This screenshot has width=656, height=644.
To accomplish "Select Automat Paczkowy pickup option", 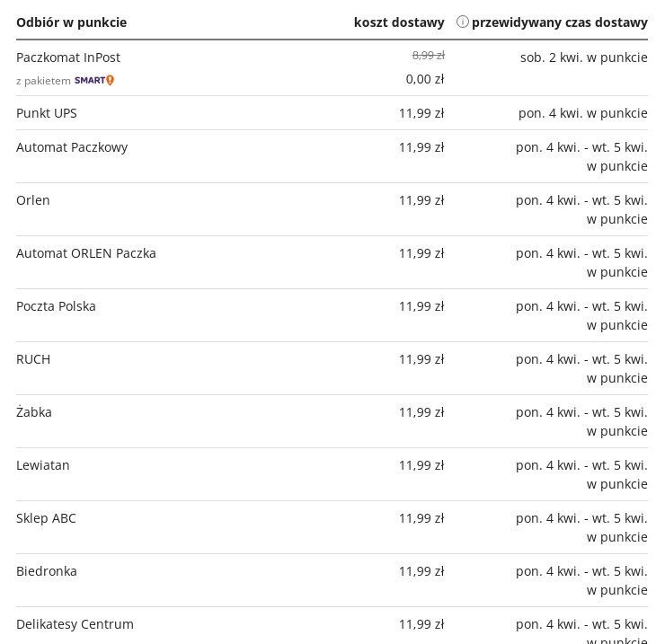I will 72,147.
